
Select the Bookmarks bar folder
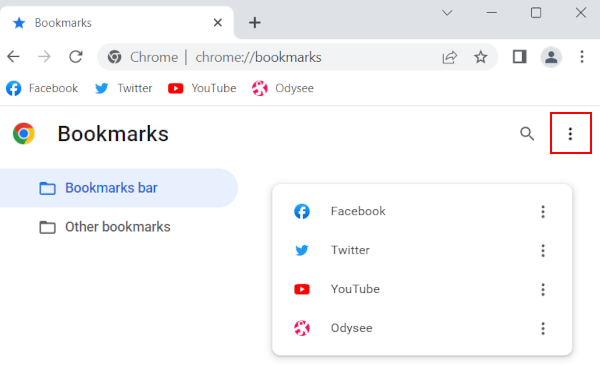(119, 188)
